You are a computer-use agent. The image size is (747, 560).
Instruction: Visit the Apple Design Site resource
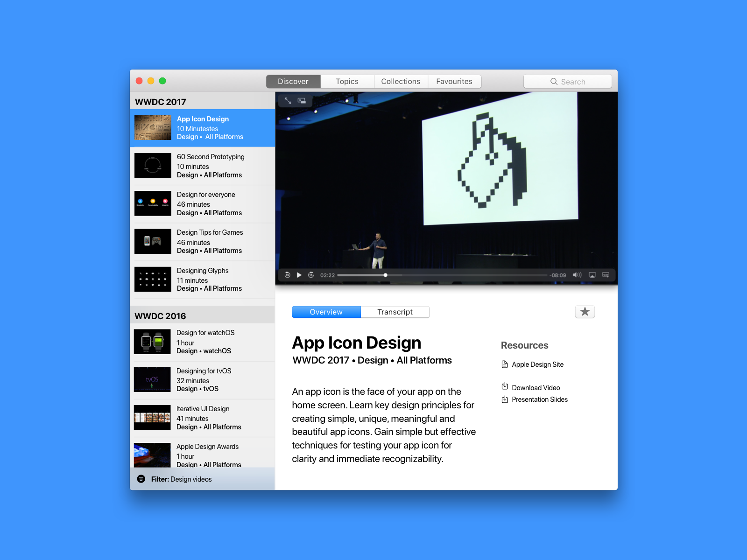[537, 364]
